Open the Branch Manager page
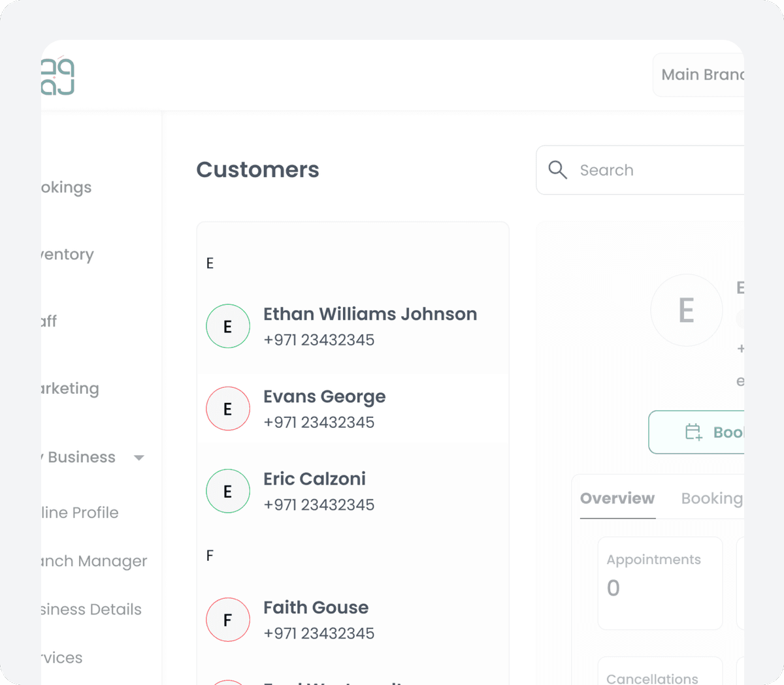This screenshot has height=685, width=784. click(x=93, y=561)
